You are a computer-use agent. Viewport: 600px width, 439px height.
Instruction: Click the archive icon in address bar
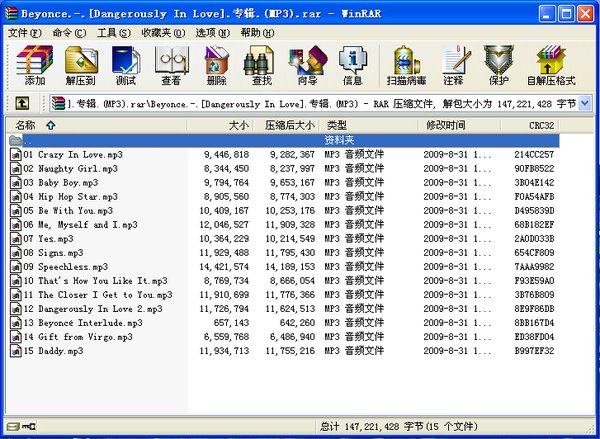pyautogui.click(x=59, y=103)
